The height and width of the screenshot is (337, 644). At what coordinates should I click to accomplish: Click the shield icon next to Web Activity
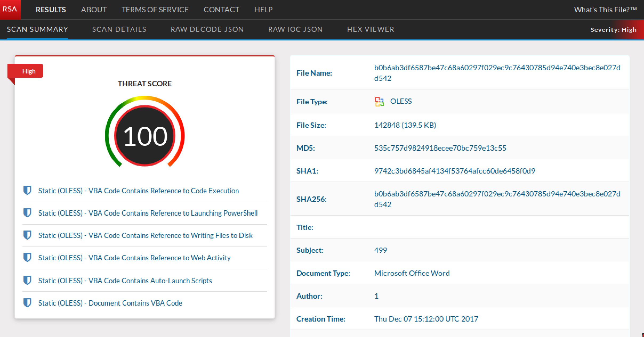pyautogui.click(x=27, y=258)
